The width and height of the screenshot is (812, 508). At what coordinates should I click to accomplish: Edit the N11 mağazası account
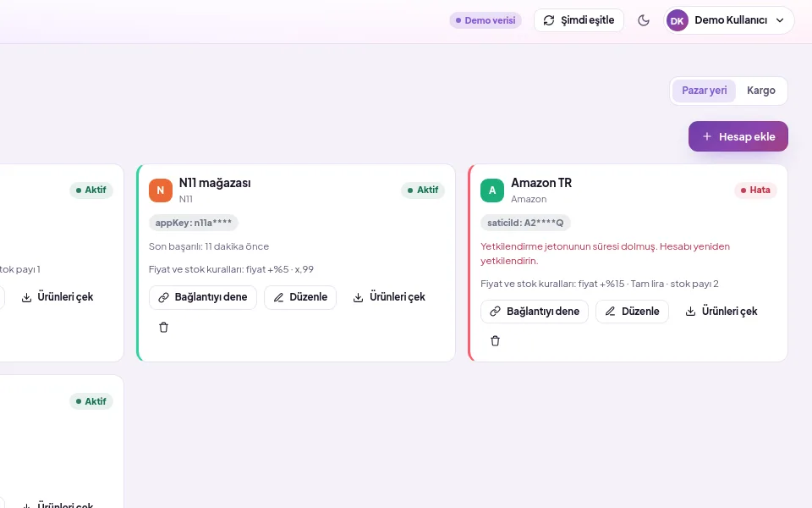[x=300, y=297]
